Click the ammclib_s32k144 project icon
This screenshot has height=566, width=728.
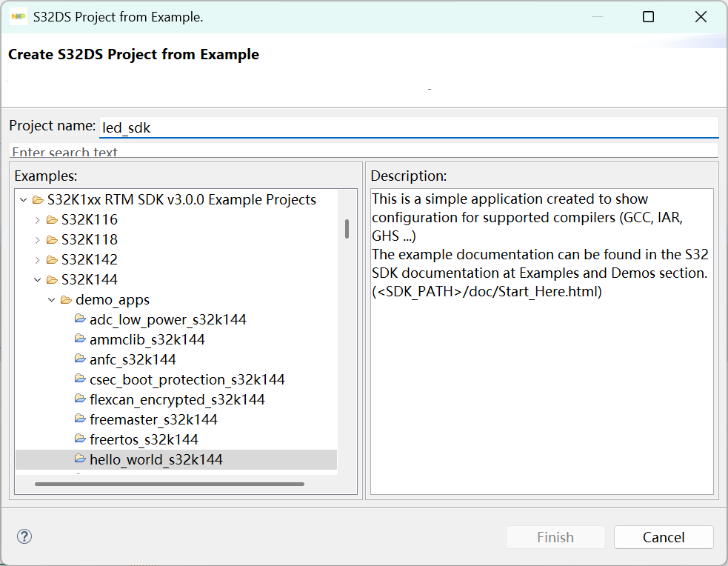click(80, 339)
